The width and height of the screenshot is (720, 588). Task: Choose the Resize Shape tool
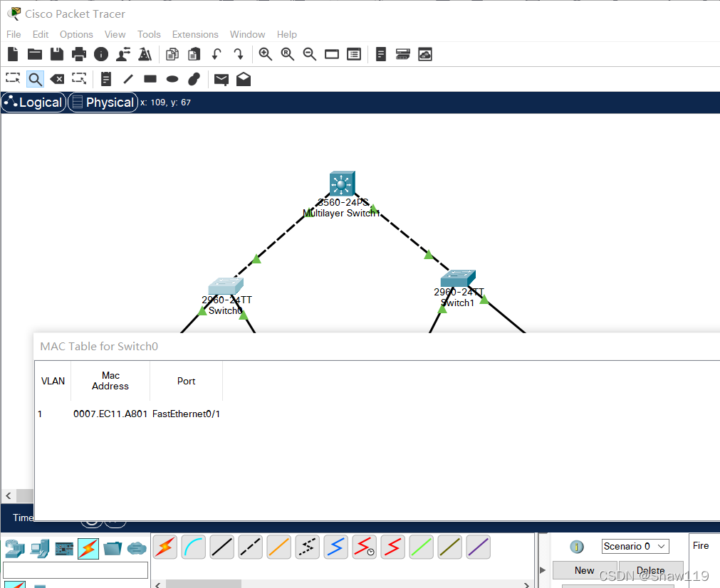(x=79, y=78)
